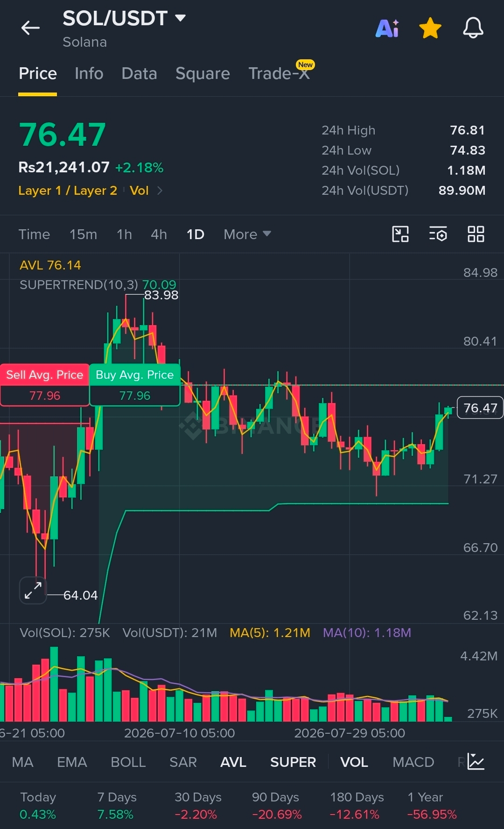Image resolution: width=504 pixels, height=829 pixels.
Task: Expand the category chevron next to Vol
Action: click(x=160, y=191)
